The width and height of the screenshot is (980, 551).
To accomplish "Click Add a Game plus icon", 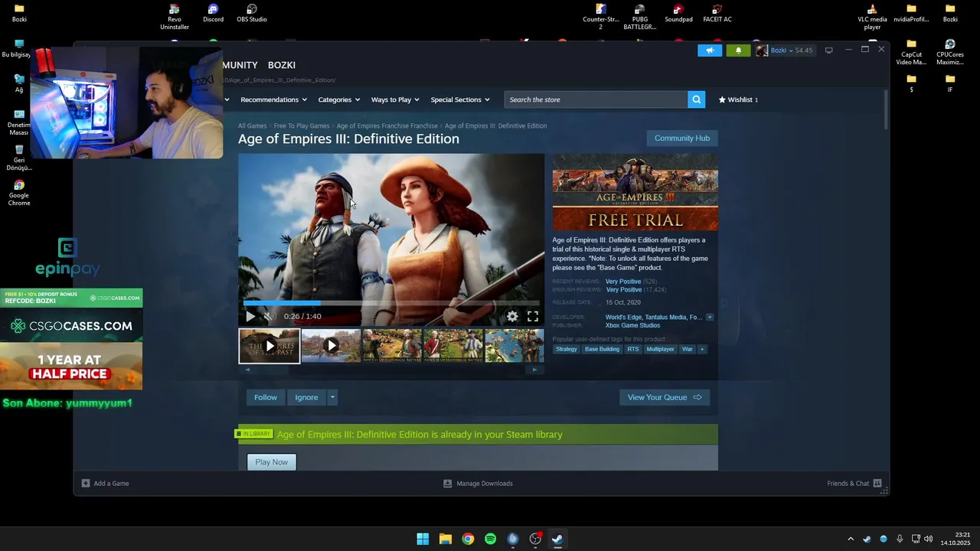I will (86, 484).
